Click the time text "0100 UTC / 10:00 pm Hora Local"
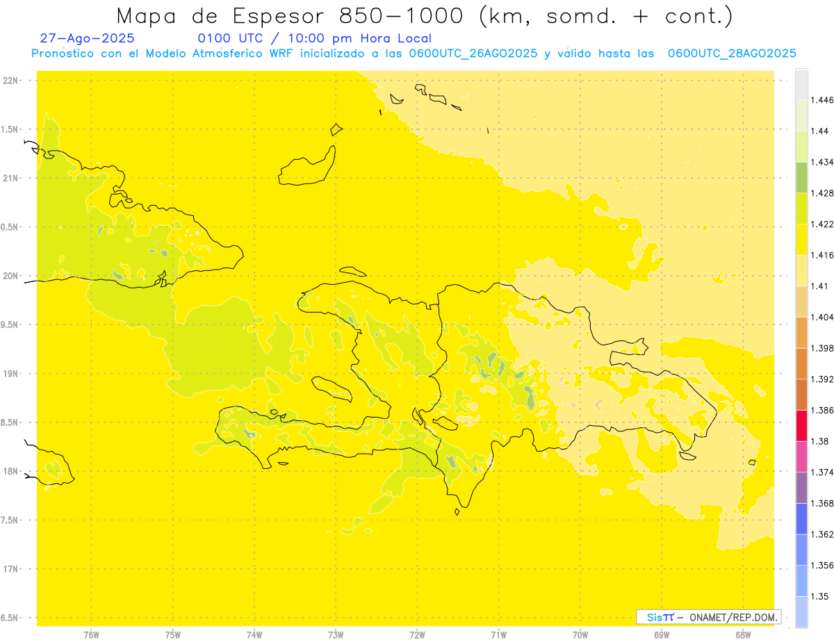This screenshot has height=644, width=834. pos(315,39)
